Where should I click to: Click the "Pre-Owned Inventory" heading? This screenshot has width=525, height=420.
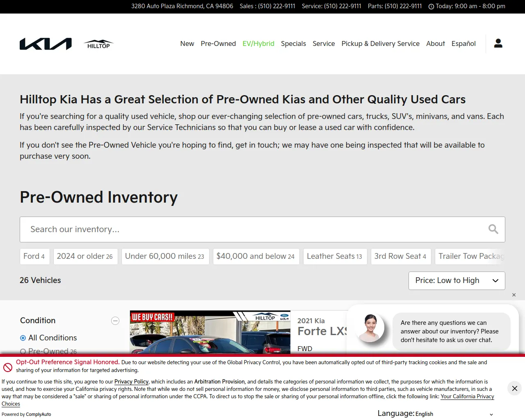(99, 197)
